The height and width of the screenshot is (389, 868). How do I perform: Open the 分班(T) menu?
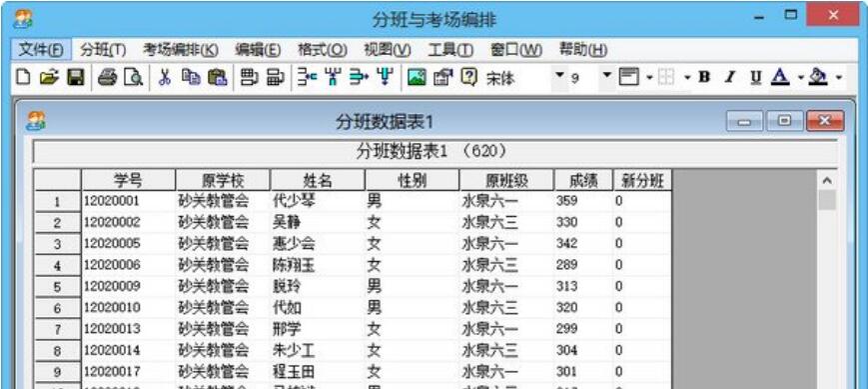coord(103,50)
